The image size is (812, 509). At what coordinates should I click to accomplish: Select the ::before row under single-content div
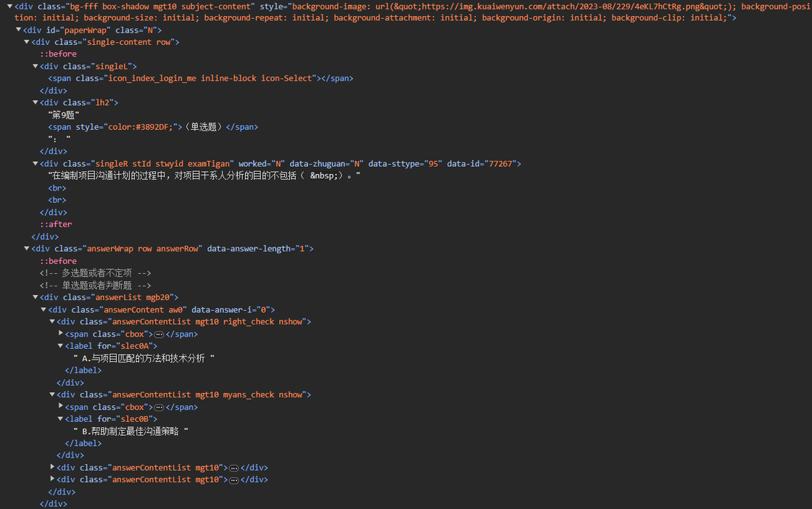coord(58,54)
